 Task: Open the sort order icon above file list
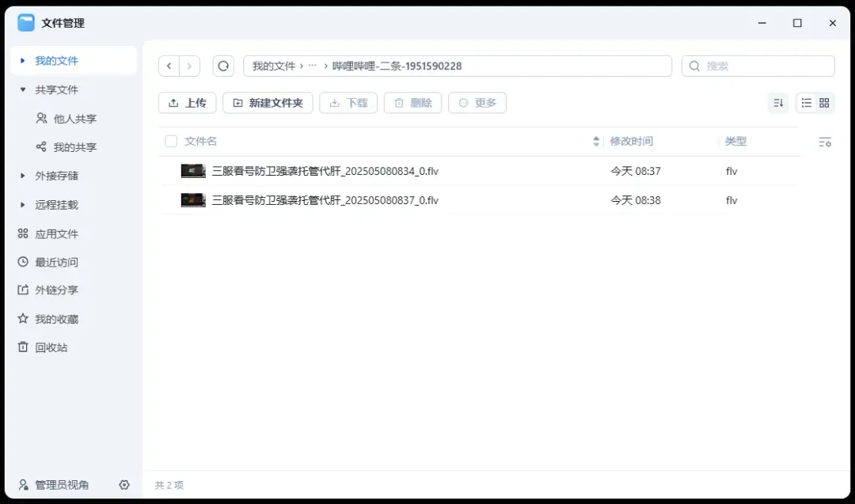777,103
